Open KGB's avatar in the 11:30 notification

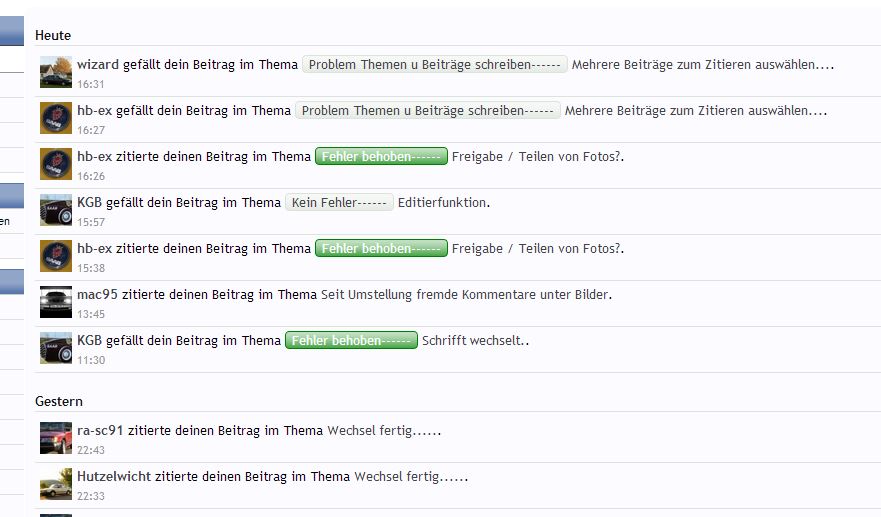[x=56, y=348]
